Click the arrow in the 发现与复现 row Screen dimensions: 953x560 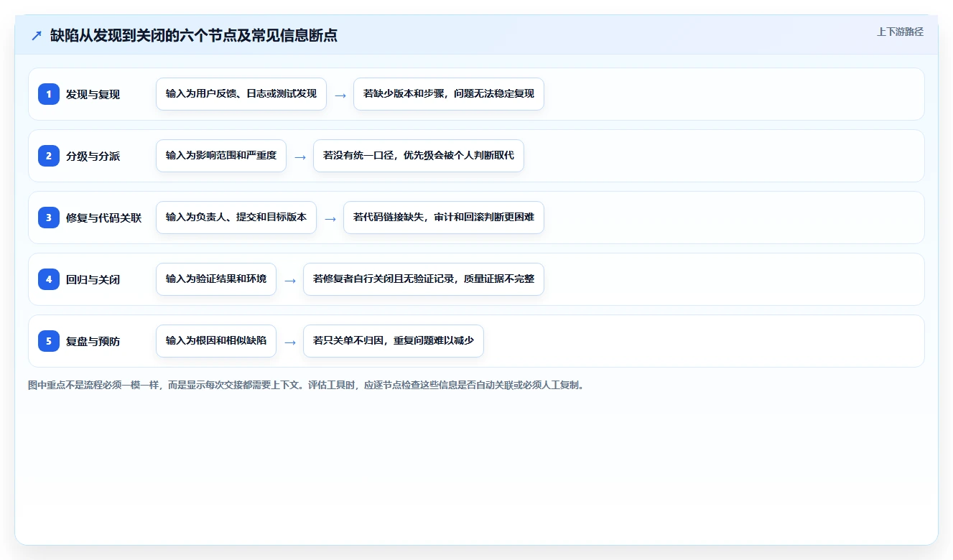(340, 95)
